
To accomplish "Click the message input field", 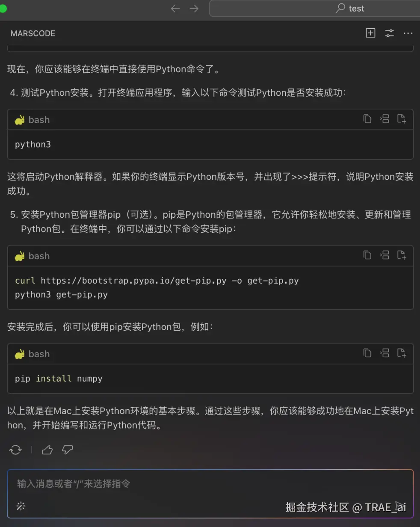I will click(210, 484).
